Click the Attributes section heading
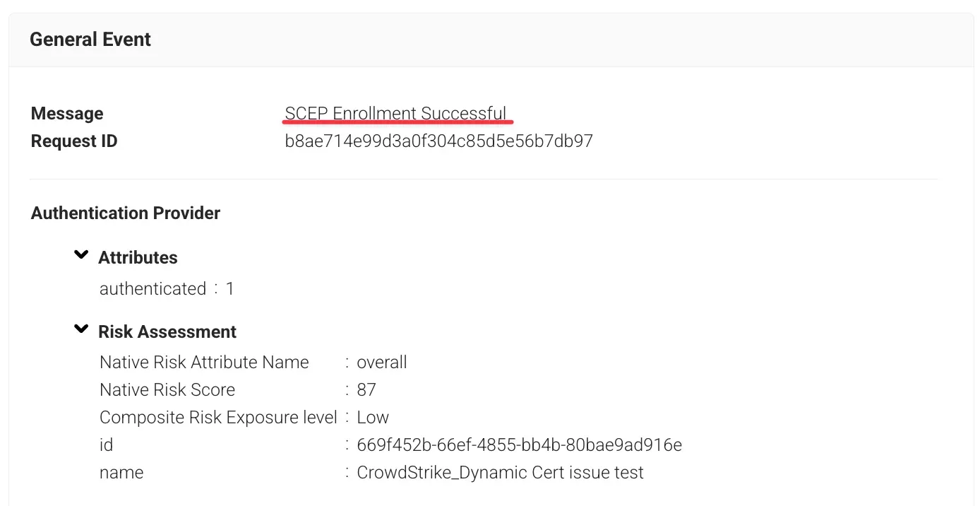The width and height of the screenshot is (980, 506). click(138, 258)
